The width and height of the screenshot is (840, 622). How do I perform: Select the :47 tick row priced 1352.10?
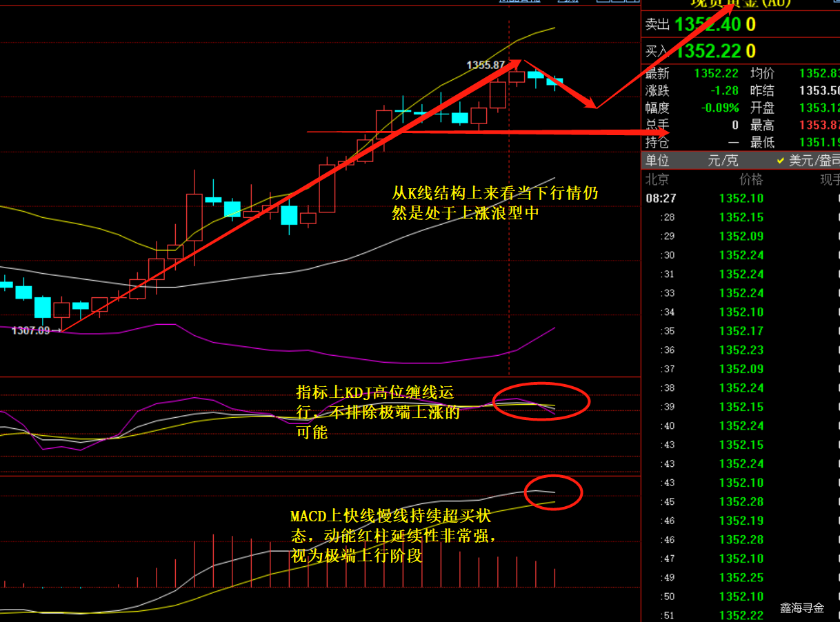741,559
